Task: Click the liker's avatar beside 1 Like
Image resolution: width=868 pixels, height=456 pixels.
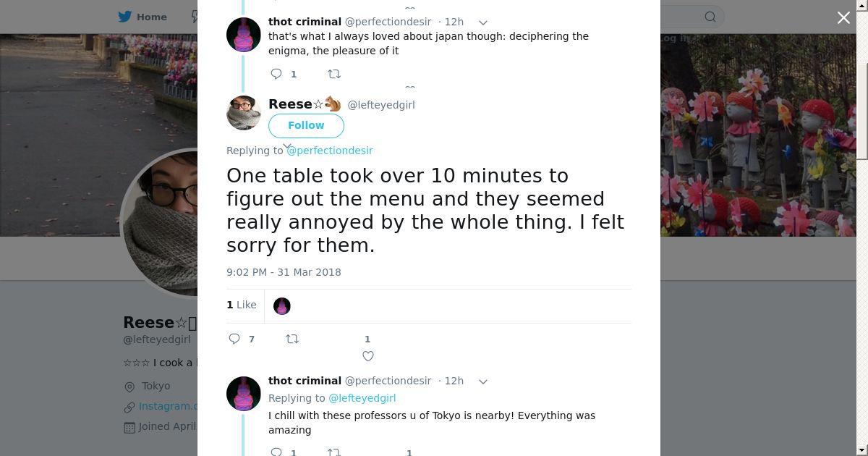Action: tap(282, 306)
